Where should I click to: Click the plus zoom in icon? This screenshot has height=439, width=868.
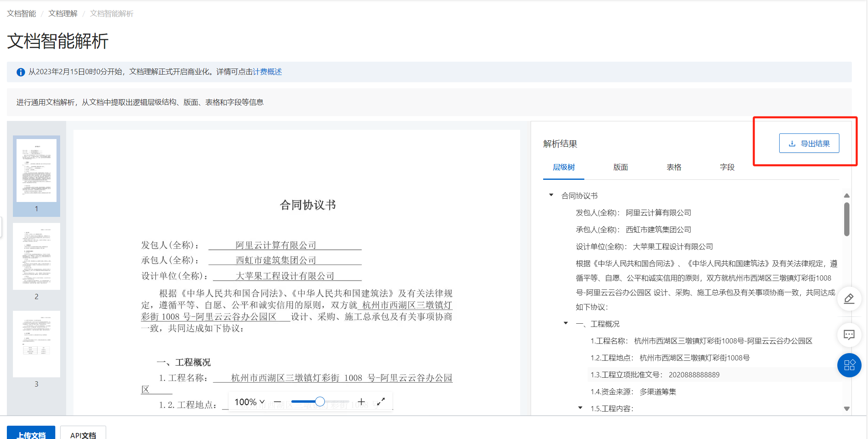[x=362, y=402]
